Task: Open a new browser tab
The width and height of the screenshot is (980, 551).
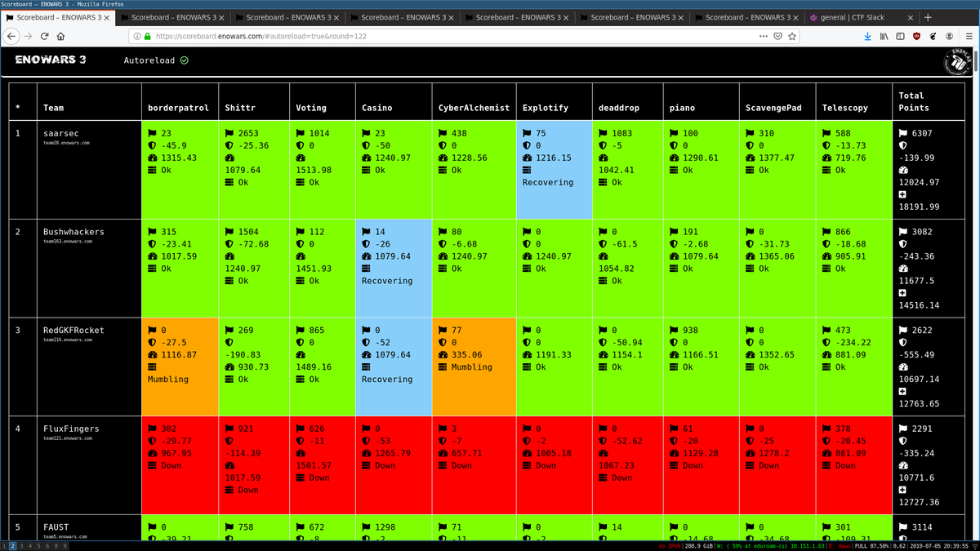Action: (928, 17)
